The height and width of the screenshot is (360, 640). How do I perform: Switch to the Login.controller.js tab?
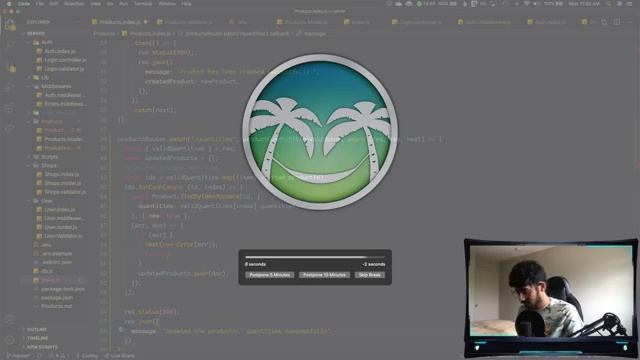pyautogui.click(x=416, y=22)
